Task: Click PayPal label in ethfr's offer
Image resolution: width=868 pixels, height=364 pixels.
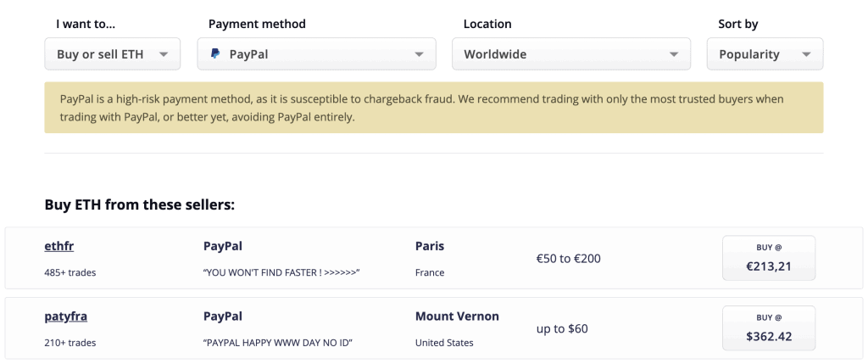Action: [223, 246]
